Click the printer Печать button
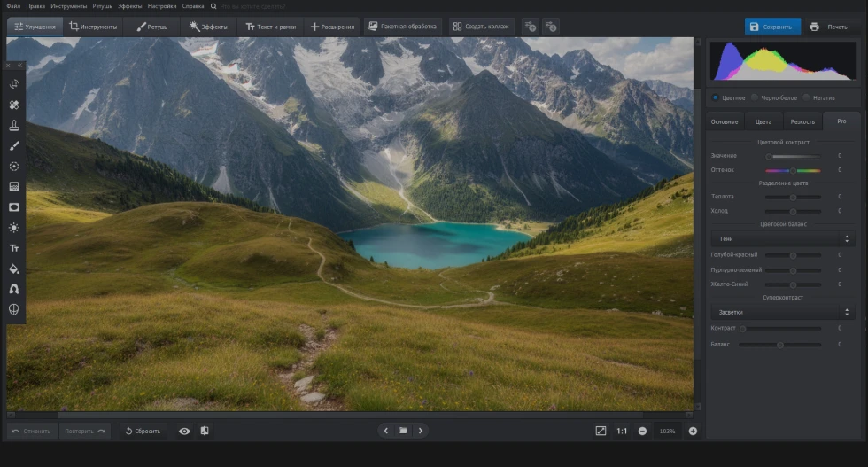Screen dimensions: 868x467 tap(829, 27)
